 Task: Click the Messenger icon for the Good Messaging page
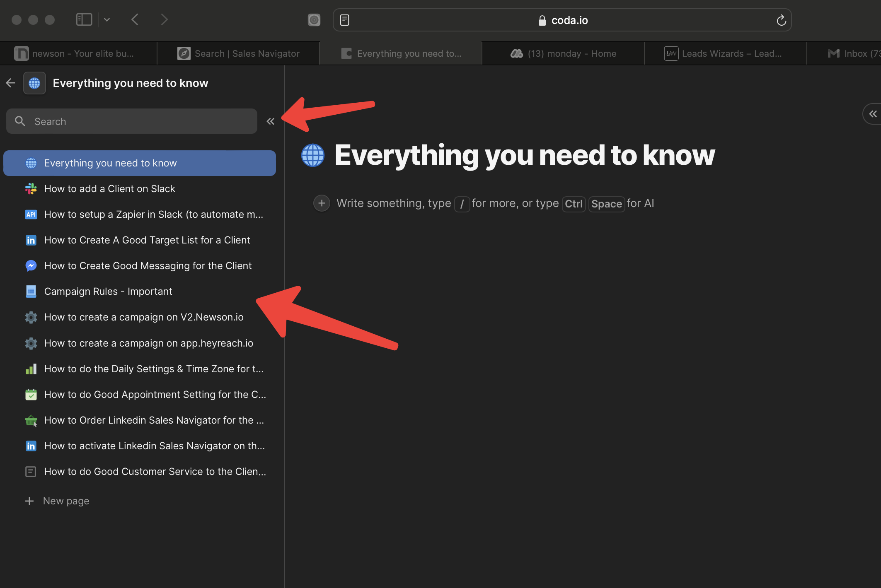(x=31, y=266)
